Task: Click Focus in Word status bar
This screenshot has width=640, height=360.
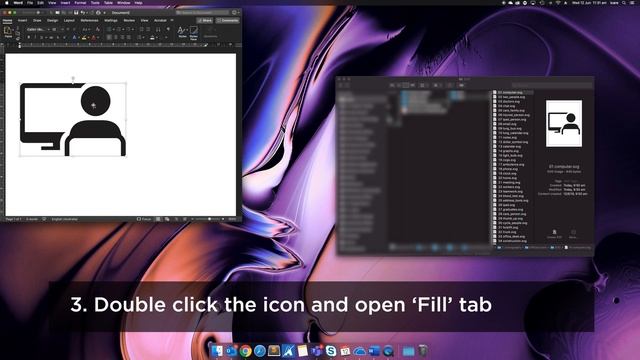Action: pos(144,219)
